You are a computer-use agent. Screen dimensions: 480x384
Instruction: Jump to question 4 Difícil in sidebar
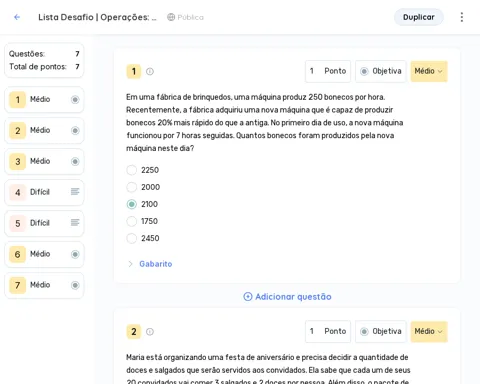click(x=44, y=192)
